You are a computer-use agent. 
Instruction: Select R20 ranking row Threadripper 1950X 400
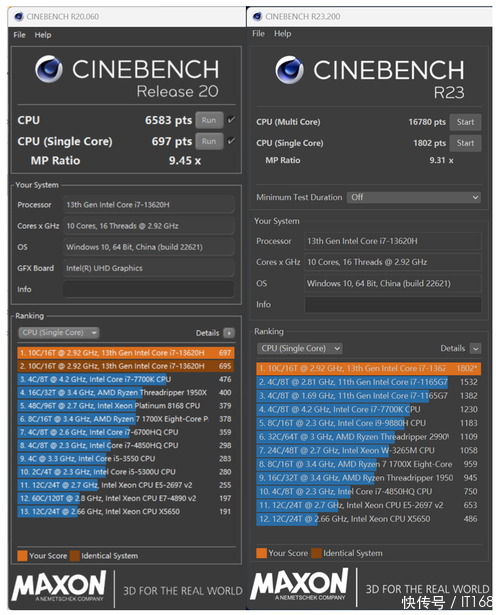click(126, 393)
